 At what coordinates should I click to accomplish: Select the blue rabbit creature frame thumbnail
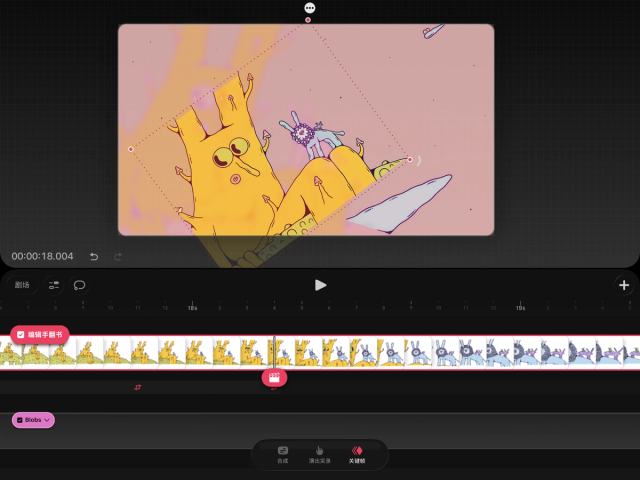(445, 353)
